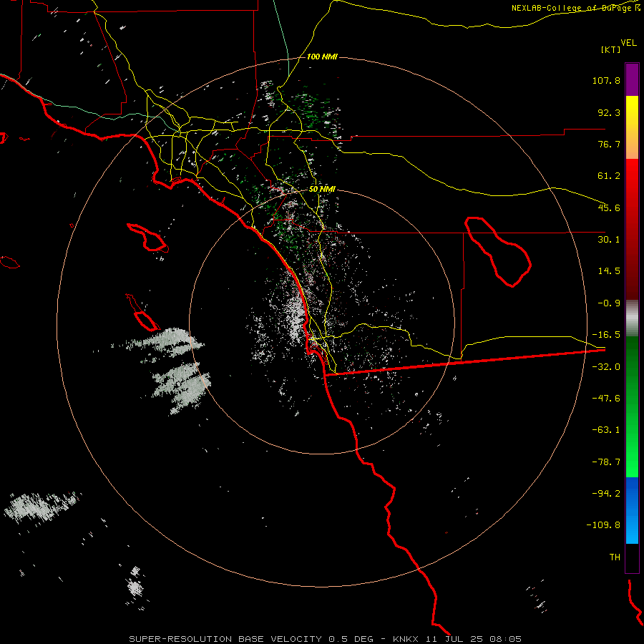Click the -109.8 velocity scale value
Viewport: 644px width, 644px height.
(603, 525)
